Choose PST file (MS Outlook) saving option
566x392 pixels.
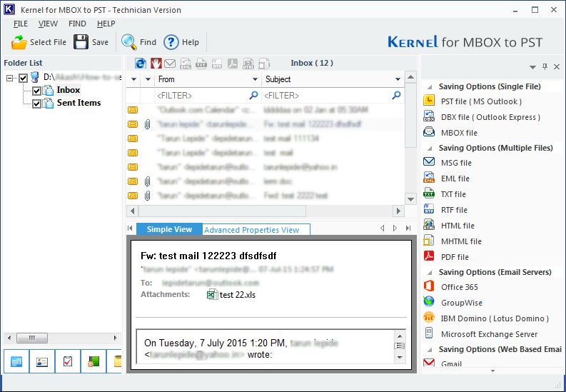[481, 102]
